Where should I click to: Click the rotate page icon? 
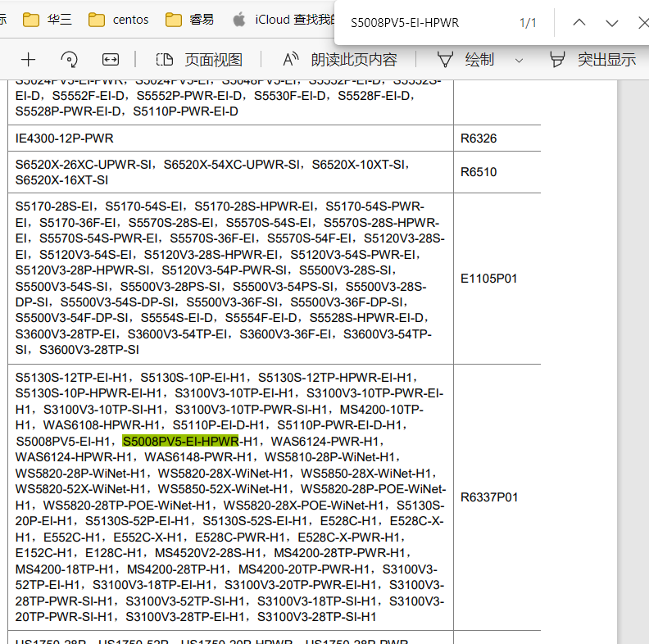pos(69,60)
